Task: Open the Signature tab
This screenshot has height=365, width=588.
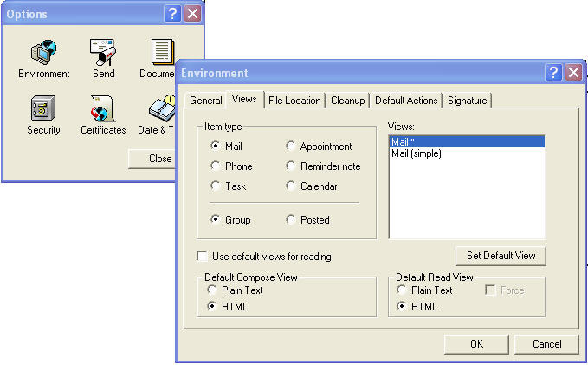Action: click(x=468, y=101)
